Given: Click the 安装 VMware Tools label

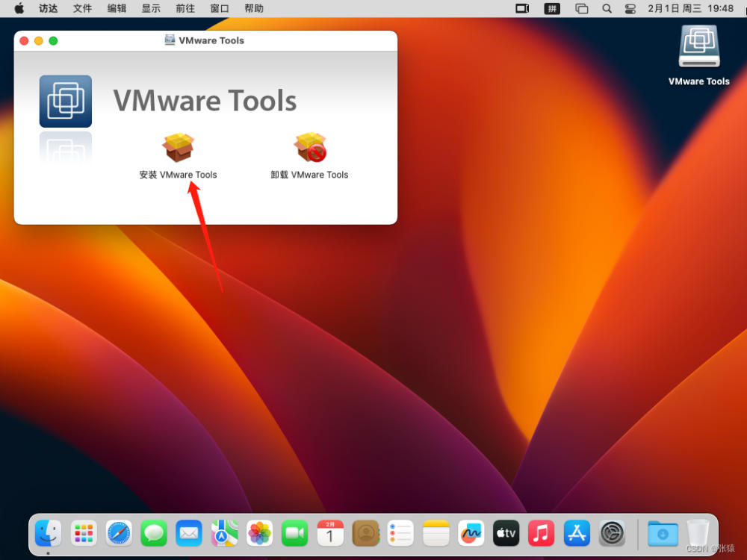Looking at the screenshot, I should tap(179, 175).
